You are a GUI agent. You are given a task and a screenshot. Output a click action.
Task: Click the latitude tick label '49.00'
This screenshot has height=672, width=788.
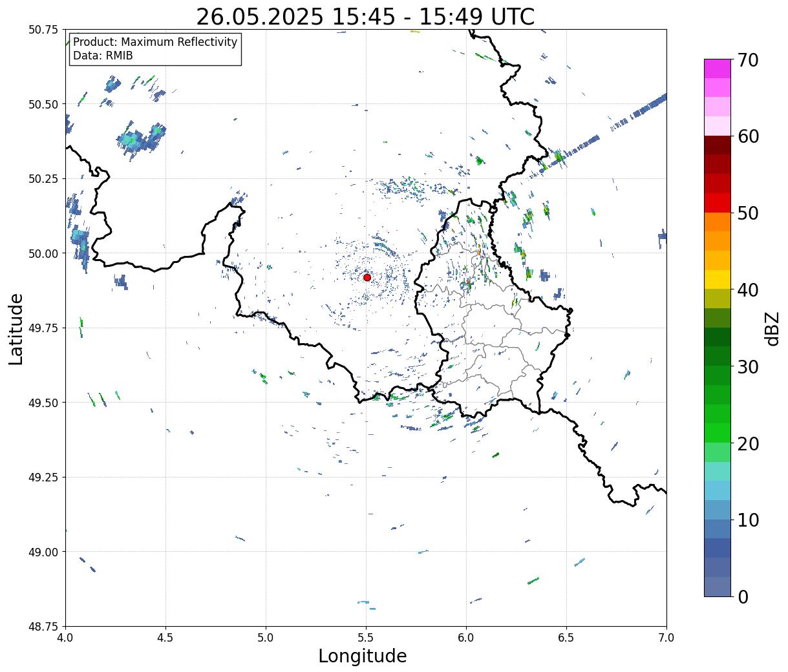[x=43, y=552]
